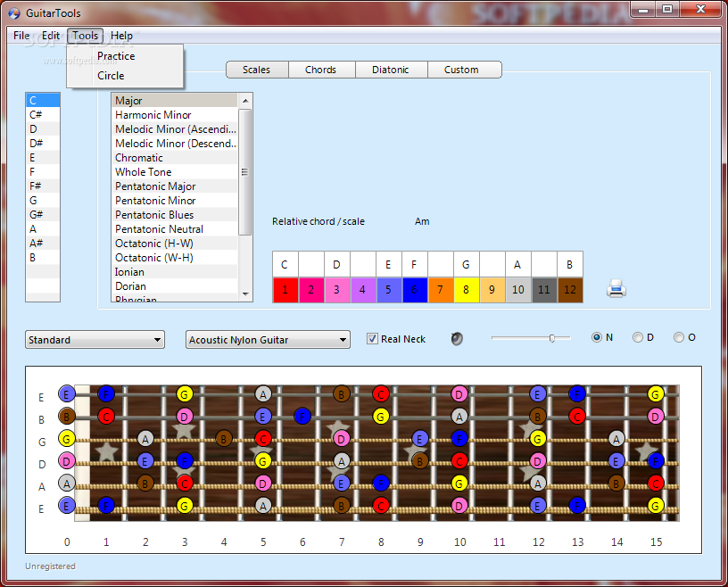Viewport: 728px width, 587px height.
Task: Click gray color swatch 10
Action: [518, 290]
